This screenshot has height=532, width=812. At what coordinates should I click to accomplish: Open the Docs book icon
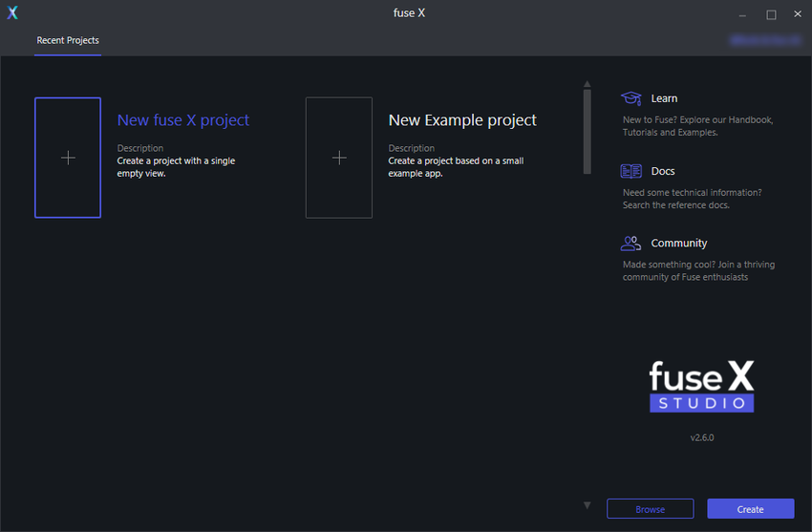[630, 171]
